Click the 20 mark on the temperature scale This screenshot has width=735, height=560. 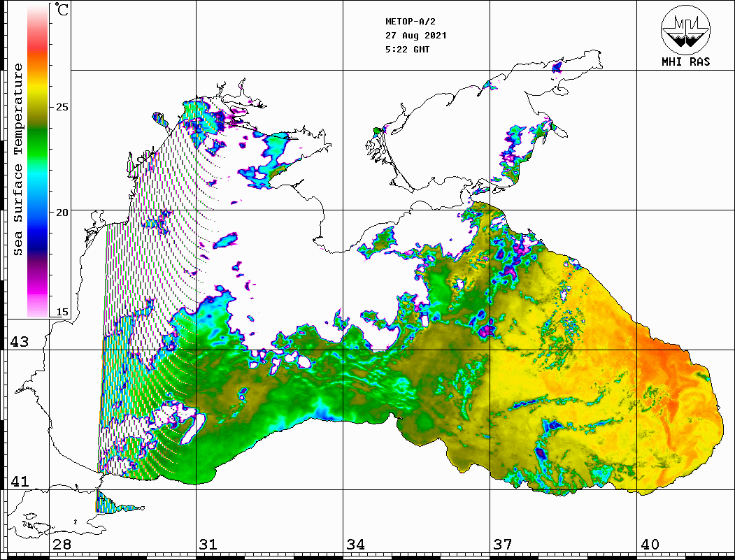pyautogui.click(x=62, y=213)
